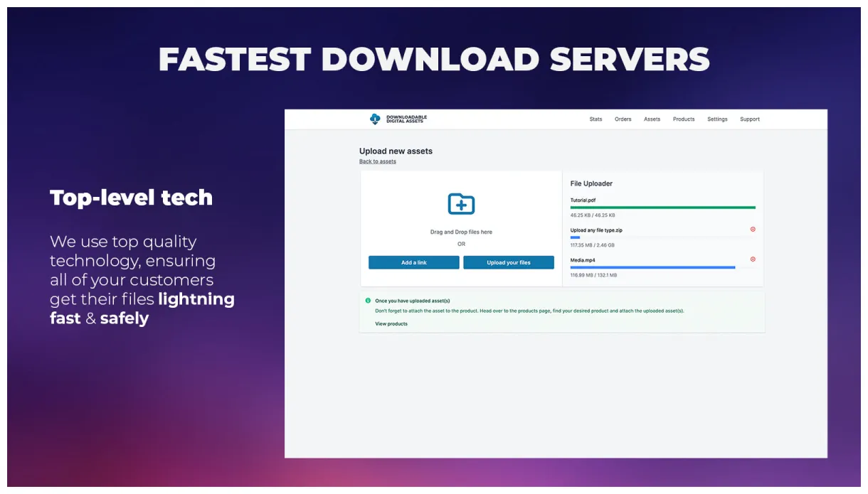This screenshot has width=868, height=494.
Task: Open the Support page
Action: tap(749, 119)
